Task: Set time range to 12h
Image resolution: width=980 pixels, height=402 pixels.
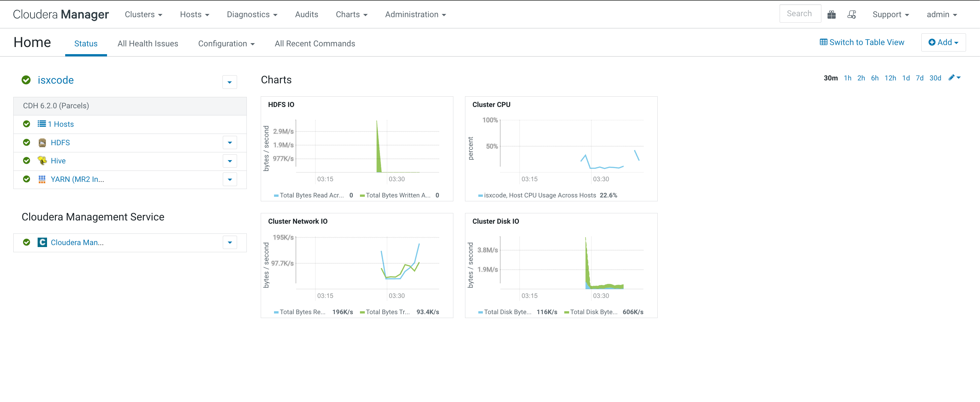Action: coord(890,78)
